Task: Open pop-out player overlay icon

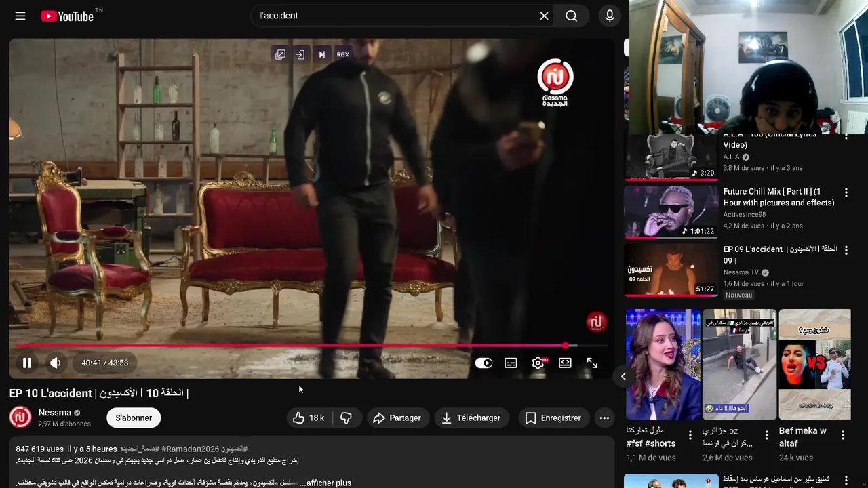Action: (x=280, y=54)
